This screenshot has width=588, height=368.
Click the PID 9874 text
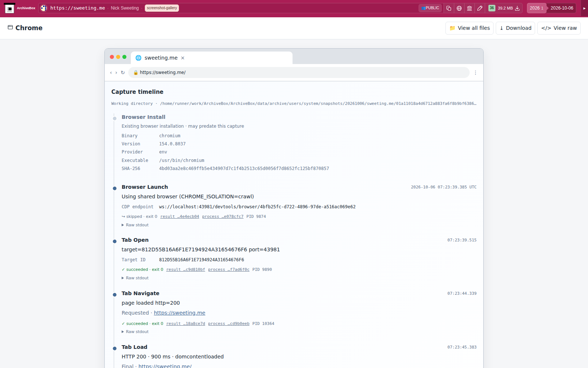click(x=256, y=216)
